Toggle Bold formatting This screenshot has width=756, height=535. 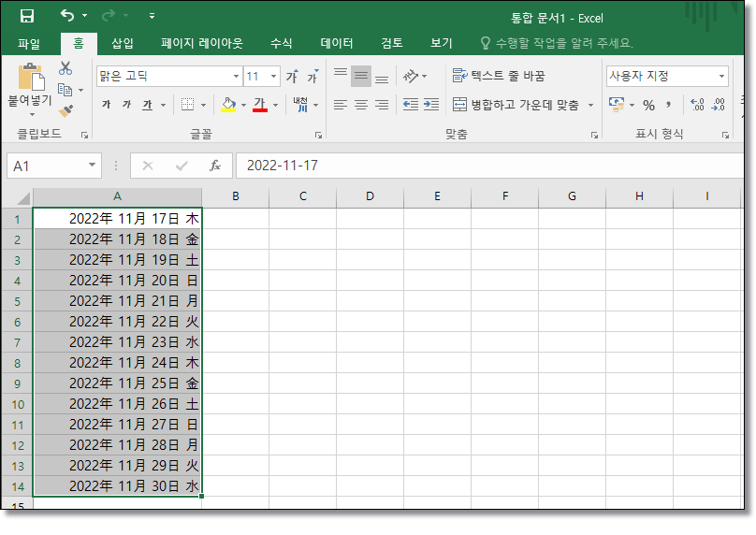(106, 104)
